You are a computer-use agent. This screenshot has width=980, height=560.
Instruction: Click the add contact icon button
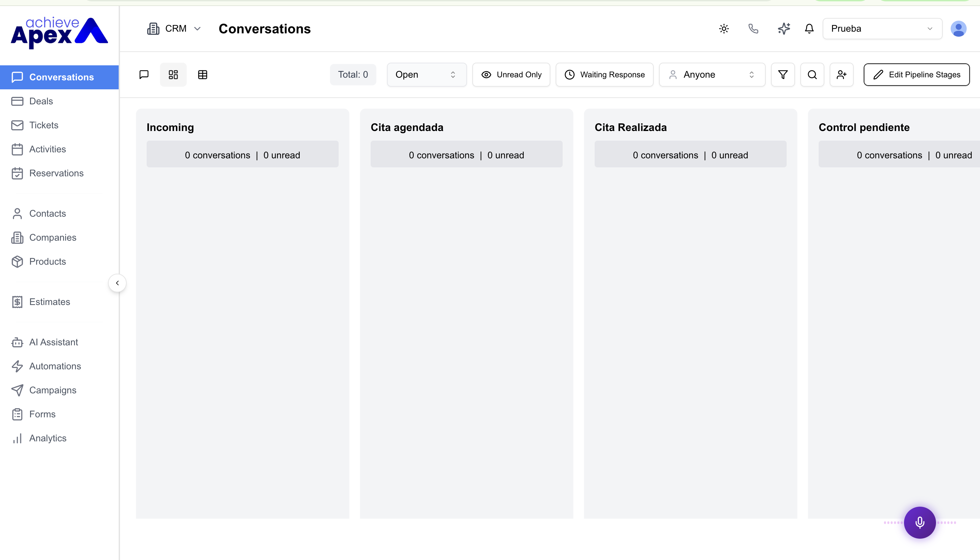click(x=842, y=75)
